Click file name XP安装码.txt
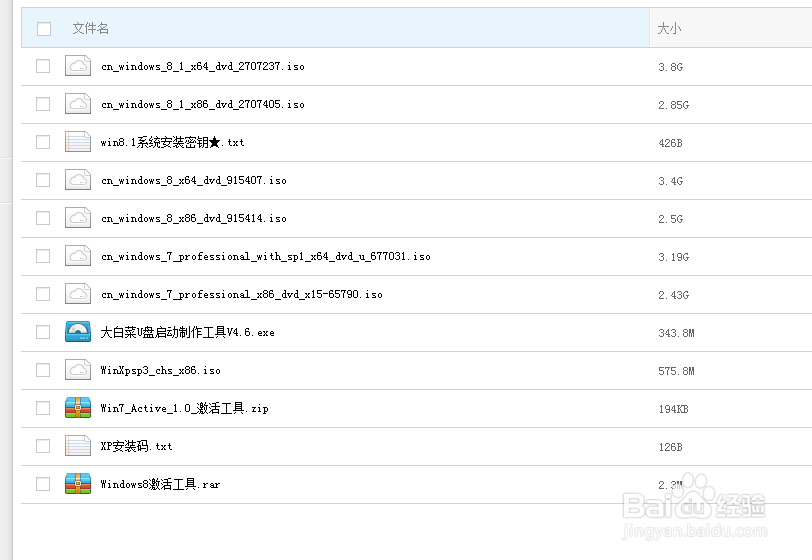 [x=136, y=446]
